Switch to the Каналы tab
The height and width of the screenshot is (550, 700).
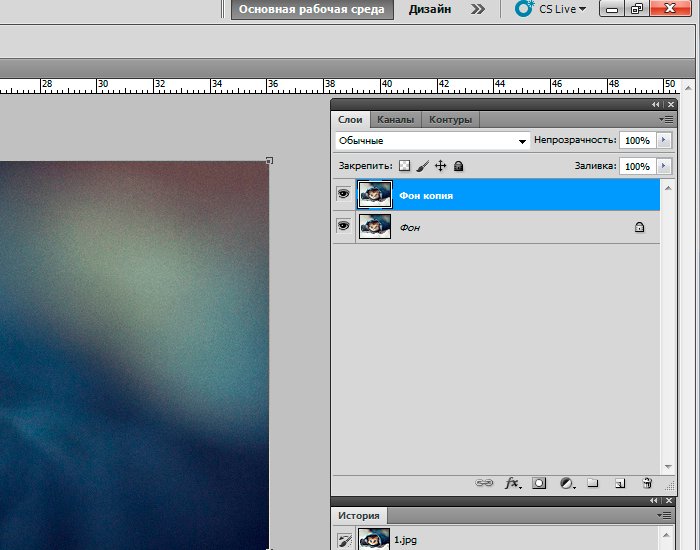(395, 119)
